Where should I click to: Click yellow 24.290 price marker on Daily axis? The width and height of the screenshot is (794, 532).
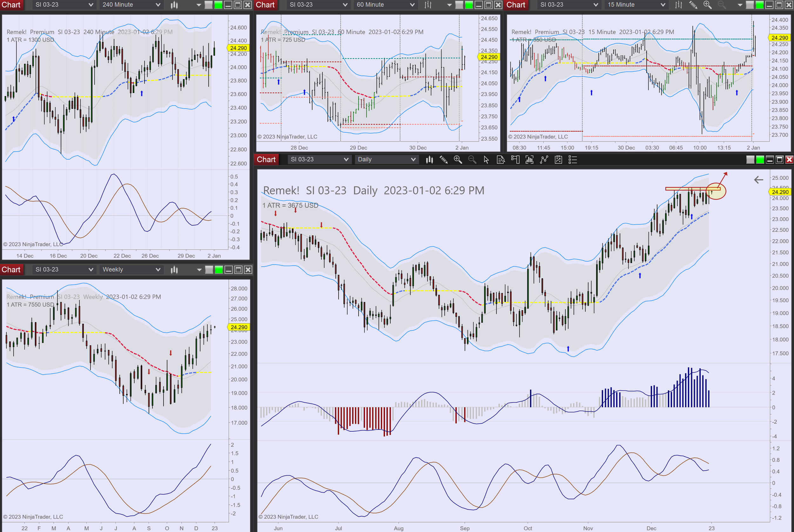pos(780,192)
